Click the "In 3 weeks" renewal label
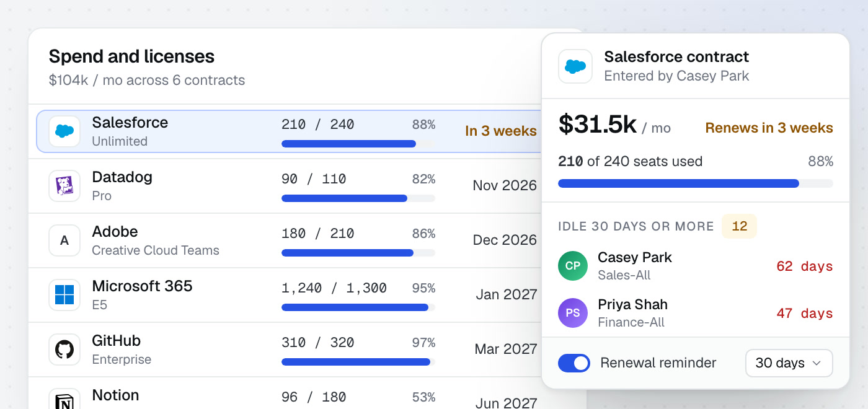Screen dimensions: 868x409 coord(501,131)
